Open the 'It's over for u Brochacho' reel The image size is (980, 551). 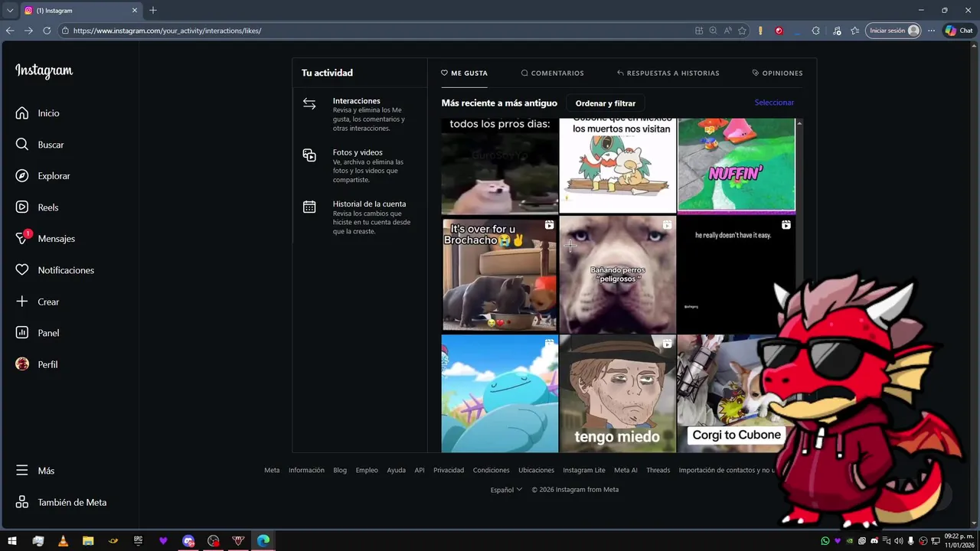499,274
